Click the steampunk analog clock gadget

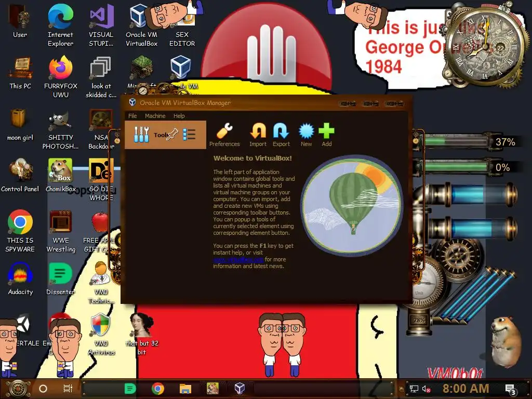(x=485, y=46)
